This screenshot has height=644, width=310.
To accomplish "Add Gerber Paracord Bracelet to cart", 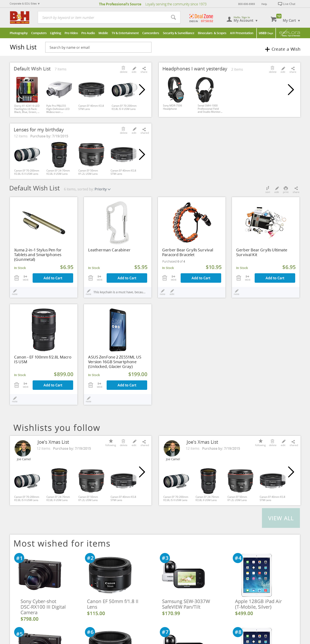I will (x=201, y=278).
